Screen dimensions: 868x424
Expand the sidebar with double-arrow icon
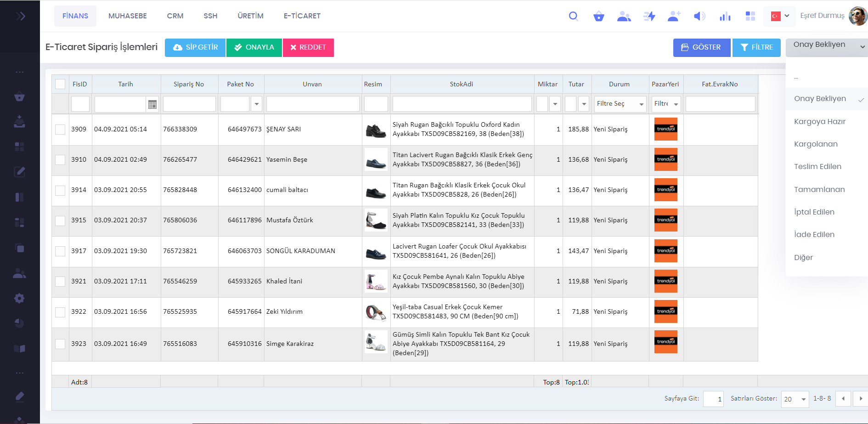coord(20,17)
